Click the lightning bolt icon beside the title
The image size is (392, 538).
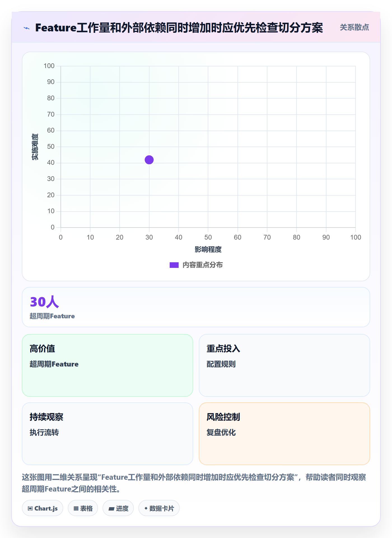click(x=27, y=28)
